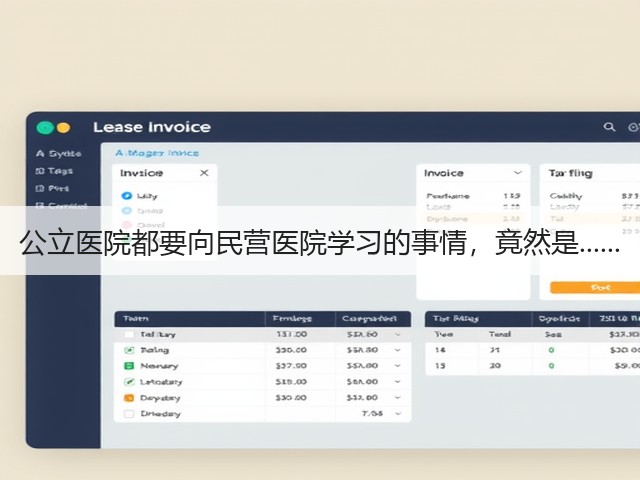Toggle the green Nenary row checkbox

point(129,366)
